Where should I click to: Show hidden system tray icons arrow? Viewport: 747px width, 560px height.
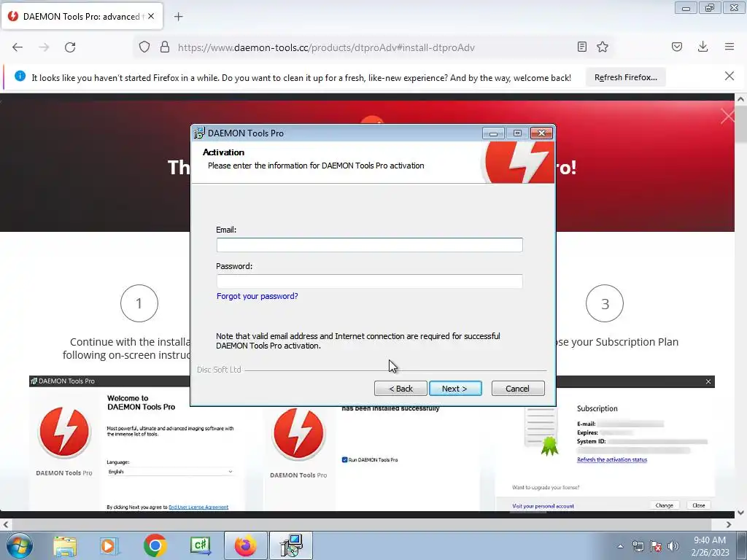tap(620, 546)
